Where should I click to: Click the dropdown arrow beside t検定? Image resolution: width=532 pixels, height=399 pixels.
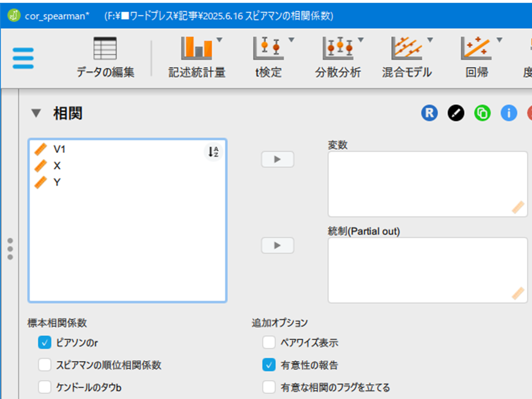(x=291, y=40)
